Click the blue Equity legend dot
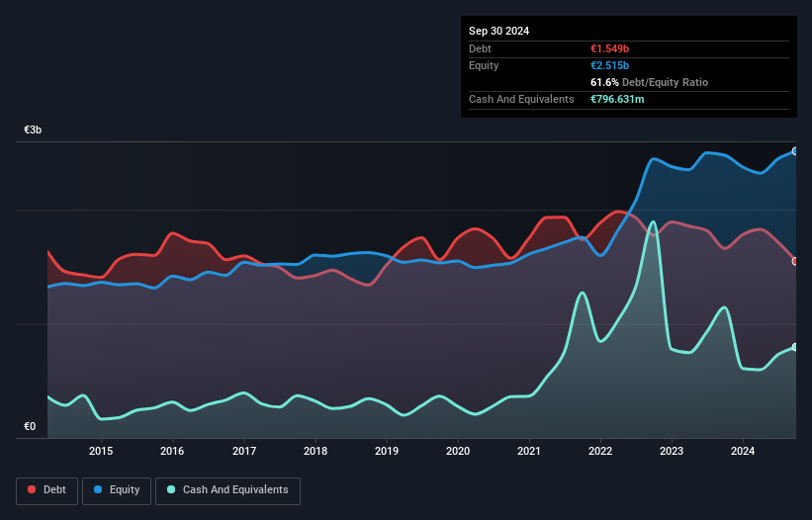Image resolution: width=812 pixels, height=520 pixels. tap(98, 489)
